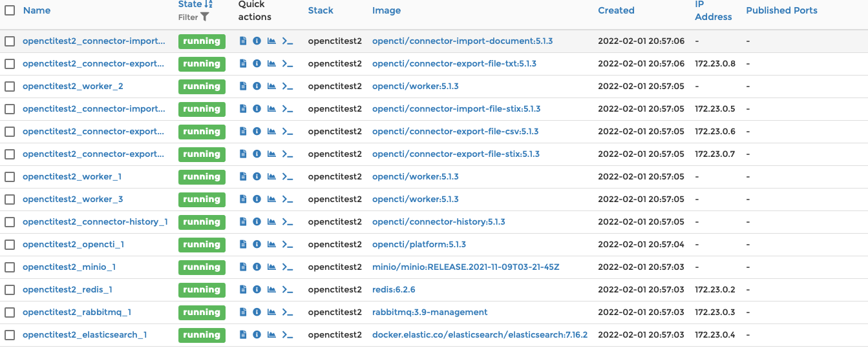Screen dimensions: 868x348
Task: Open logs for openctitest2_rabbitmq_1
Action: pyautogui.click(x=243, y=312)
